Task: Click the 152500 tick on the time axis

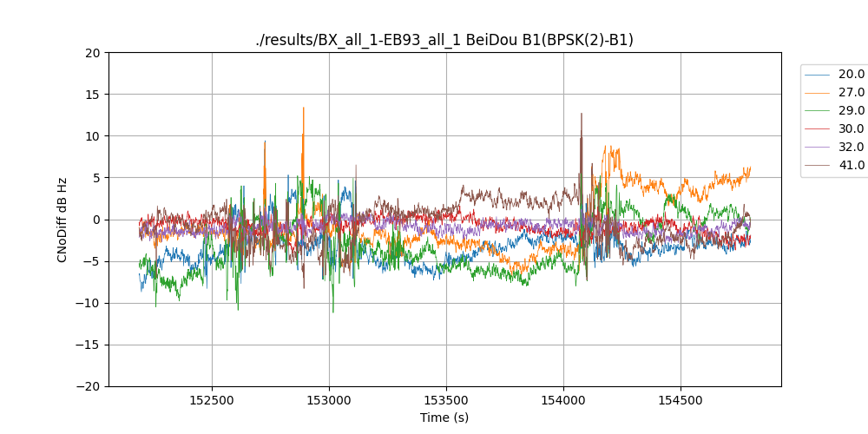Action: coord(212,400)
